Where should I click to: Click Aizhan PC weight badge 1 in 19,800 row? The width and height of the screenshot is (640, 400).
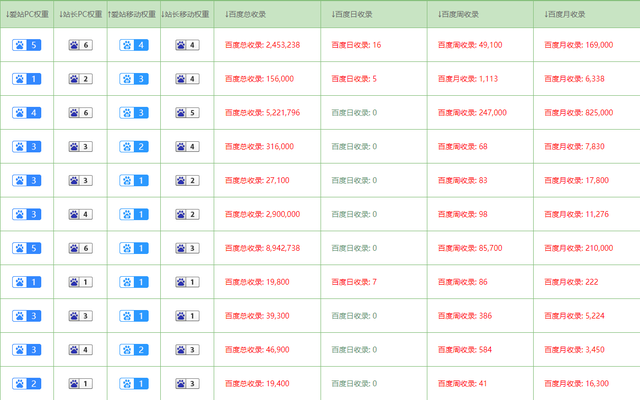[x=27, y=282]
